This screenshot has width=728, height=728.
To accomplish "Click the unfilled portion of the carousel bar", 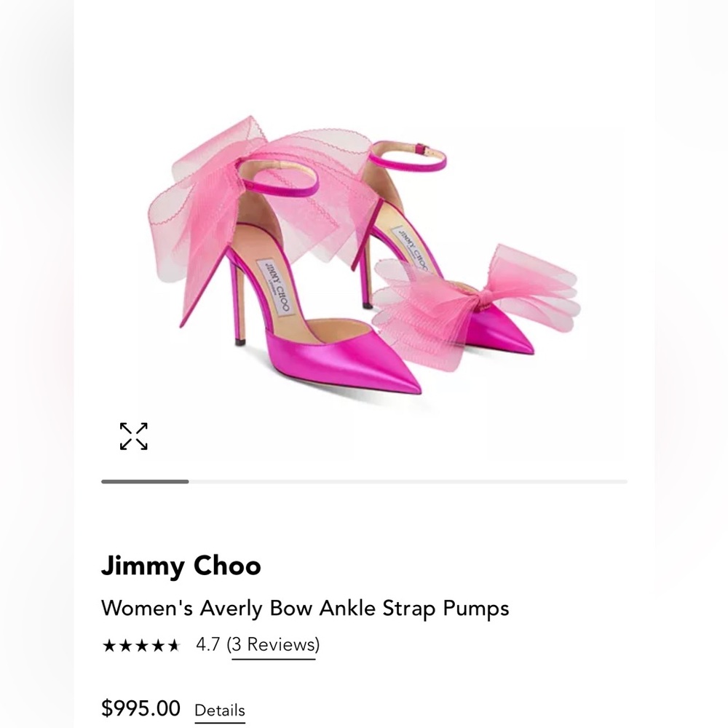I will 408,481.
